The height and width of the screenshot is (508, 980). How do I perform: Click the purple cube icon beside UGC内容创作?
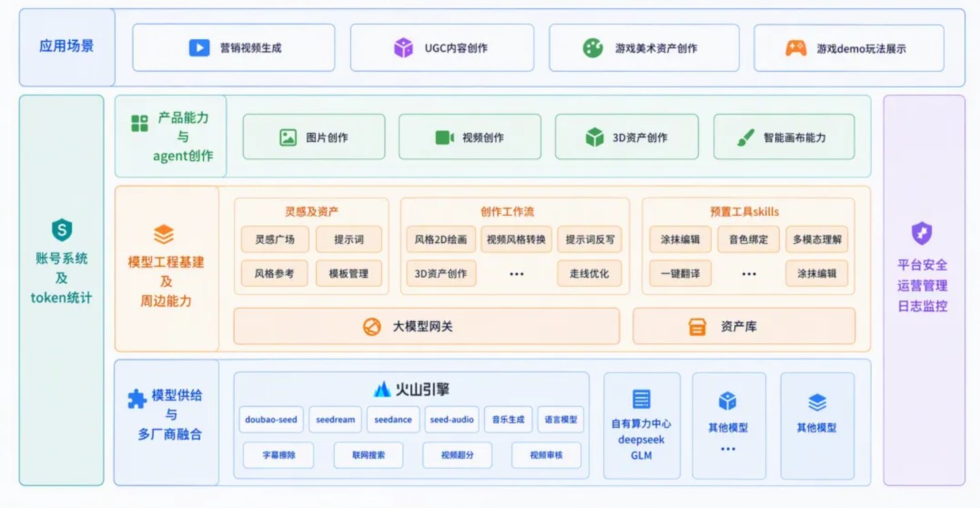point(404,48)
